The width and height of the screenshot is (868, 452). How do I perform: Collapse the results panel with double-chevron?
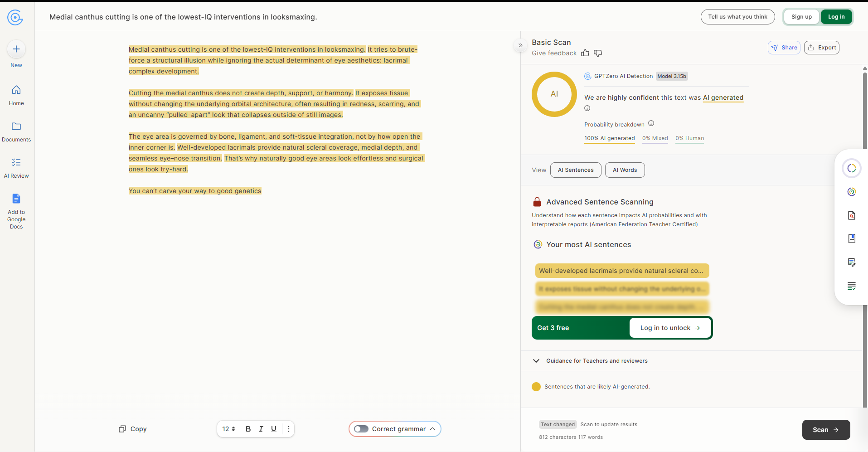click(x=520, y=45)
